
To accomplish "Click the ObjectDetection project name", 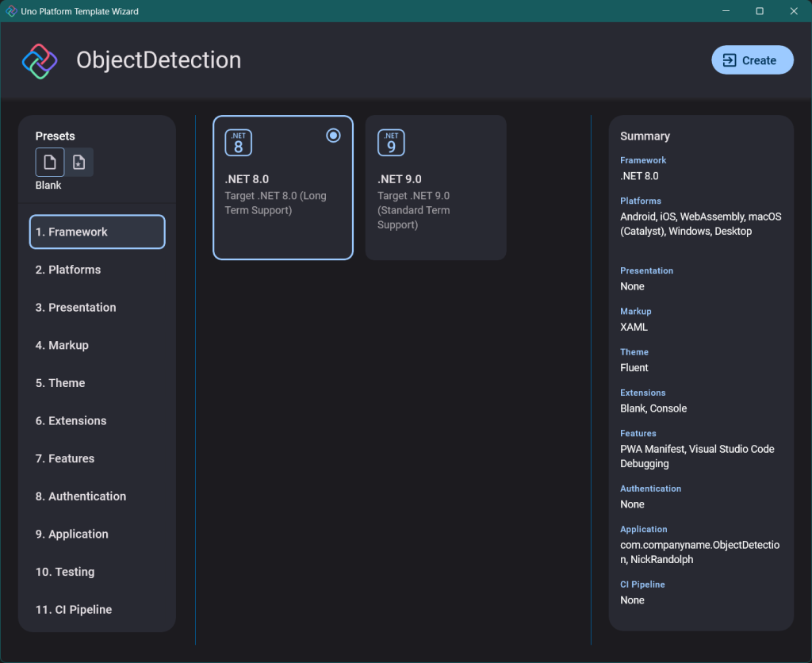I will (x=159, y=60).
